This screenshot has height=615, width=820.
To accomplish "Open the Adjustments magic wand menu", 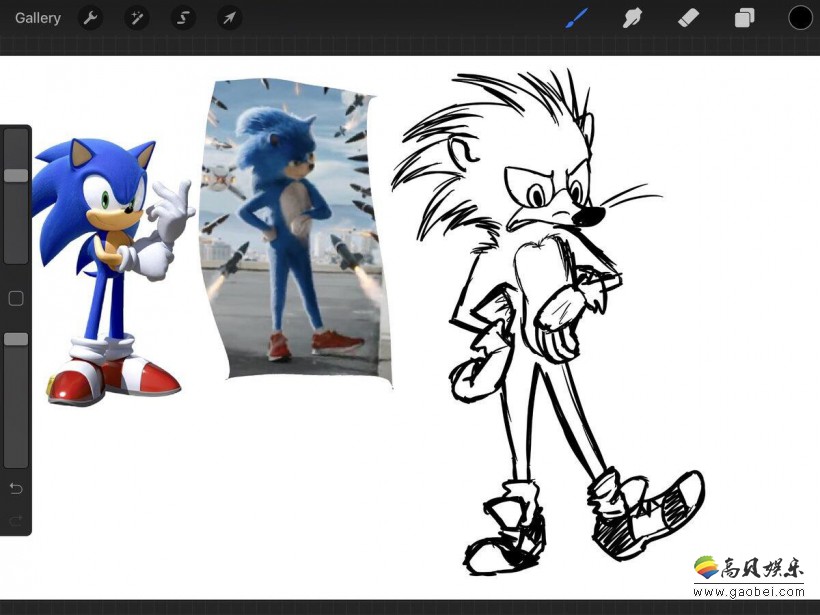I will pos(137,18).
